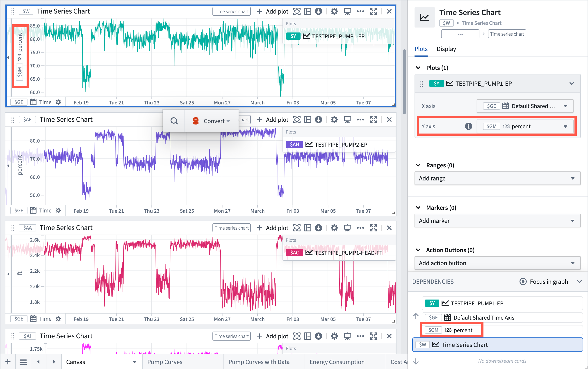This screenshot has width=588, height=369.
Task: Click download icon in $AE chart header
Action: tap(318, 120)
